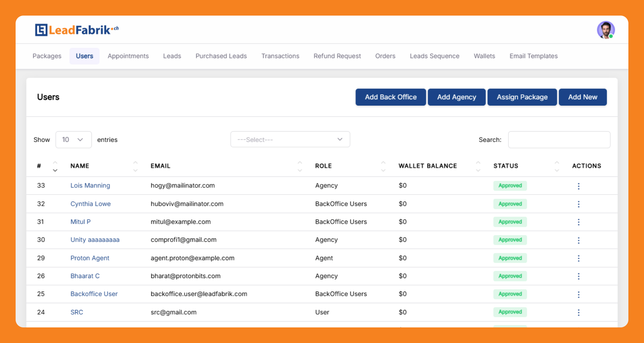This screenshot has height=343, width=644.
Task: Open actions menu for SRC user
Action: (578, 312)
